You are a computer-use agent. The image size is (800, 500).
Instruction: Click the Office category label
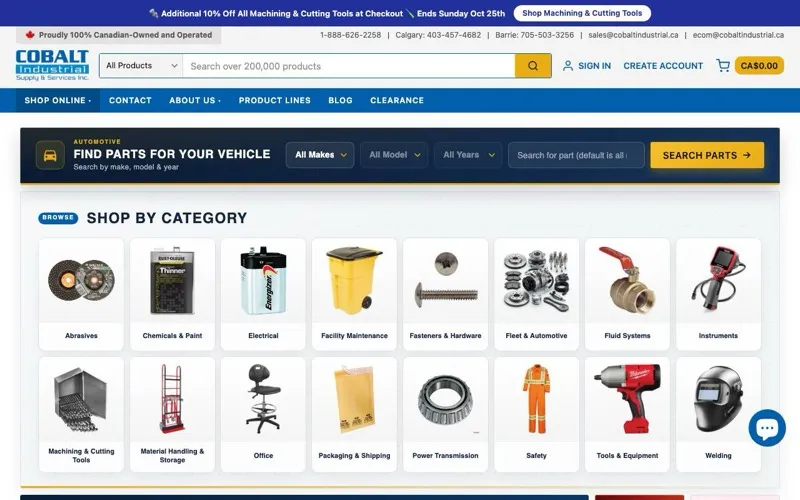pyautogui.click(x=263, y=456)
